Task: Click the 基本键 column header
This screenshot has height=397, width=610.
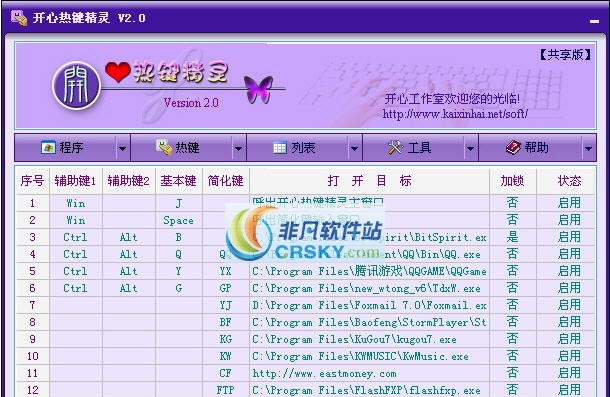Action: 179,181
